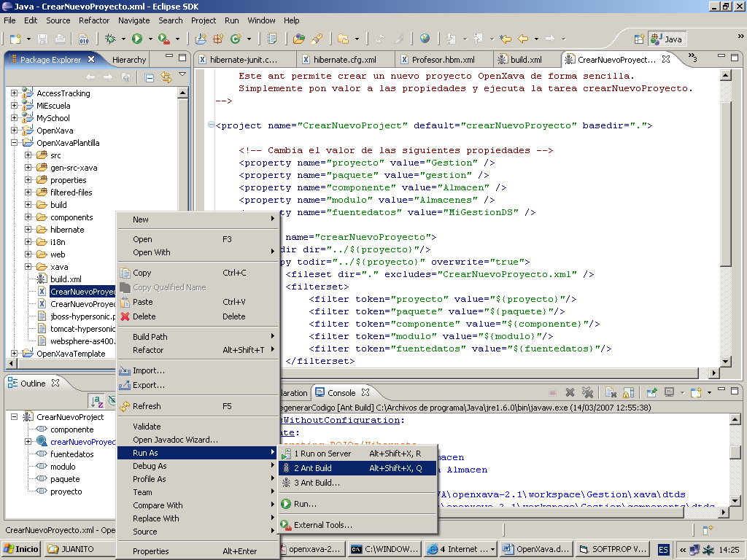
Task: Toggle alphabetical sort in Outline view
Action: (x=96, y=400)
